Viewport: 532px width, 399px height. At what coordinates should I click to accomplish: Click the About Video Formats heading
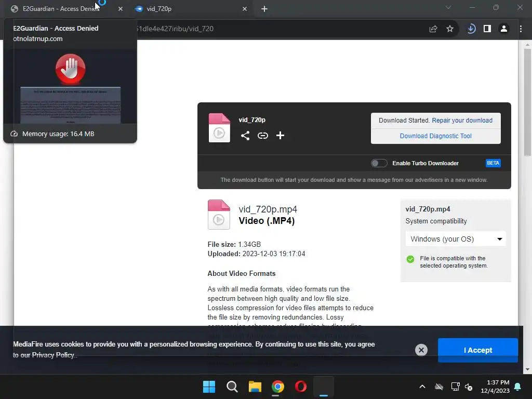[242, 274]
